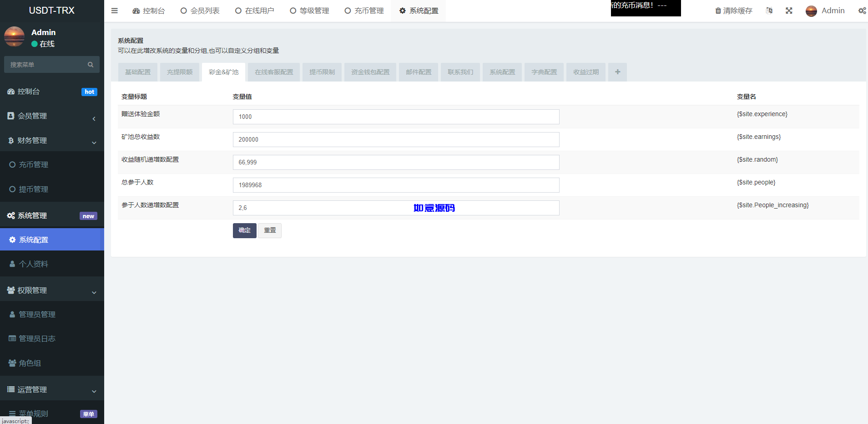This screenshot has width=868, height=424.
Task: Open the 资金钱包配置 config tab
Action: [x=370, y=72]
